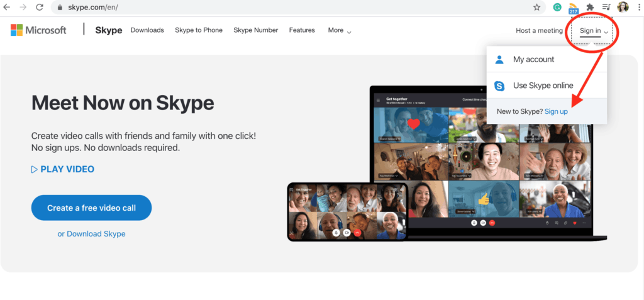Open the Grammarly extension icon
The image size is (644, 300).
557,8
